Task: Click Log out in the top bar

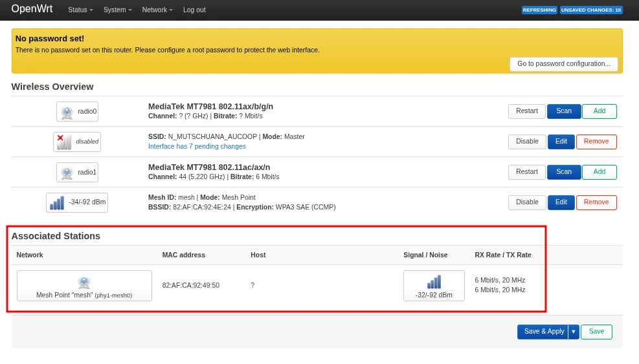Action: pyautogui.click(x=194, y=10)
